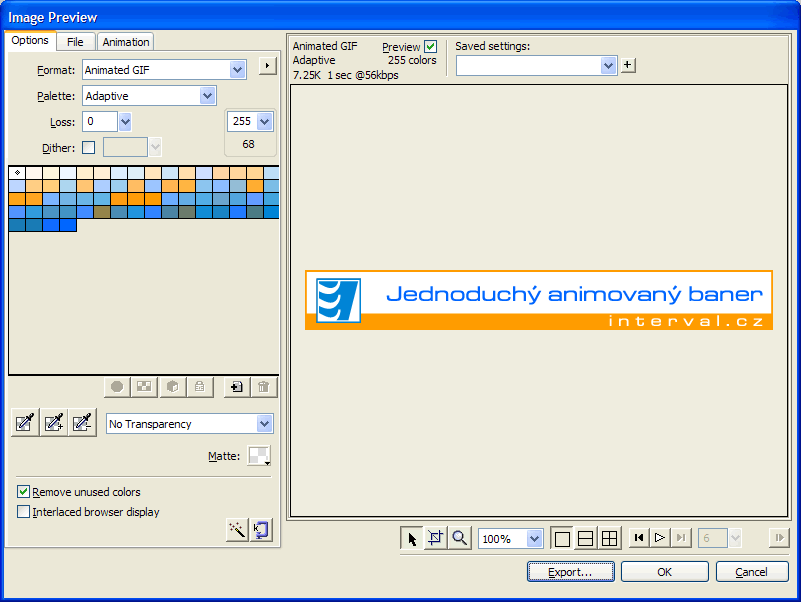This screenshot has width=801, height=602.
Task: Click the snap to web safe palette button
Action: point(117,387)
